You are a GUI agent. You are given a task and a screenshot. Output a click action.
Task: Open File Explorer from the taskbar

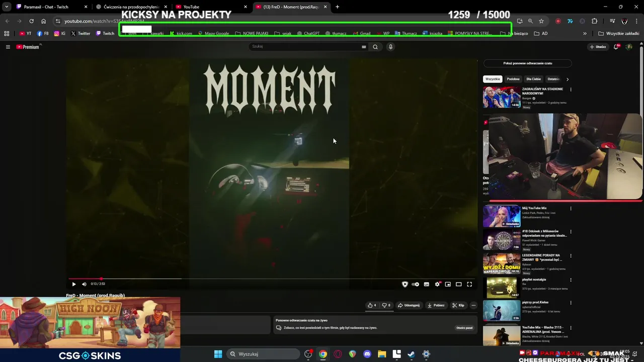tap(382, 354)
